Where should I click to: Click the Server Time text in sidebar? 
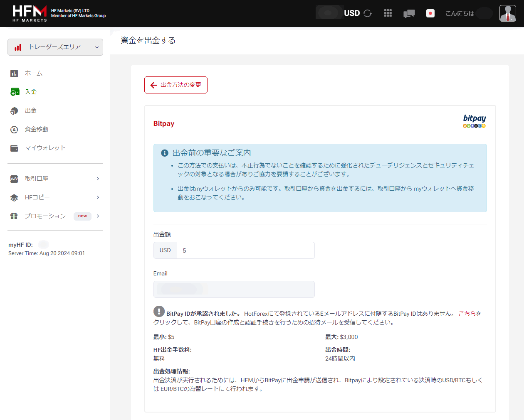pos(47,253)
